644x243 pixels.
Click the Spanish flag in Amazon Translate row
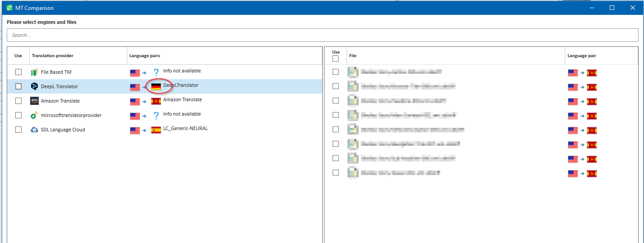coord(156,101)
